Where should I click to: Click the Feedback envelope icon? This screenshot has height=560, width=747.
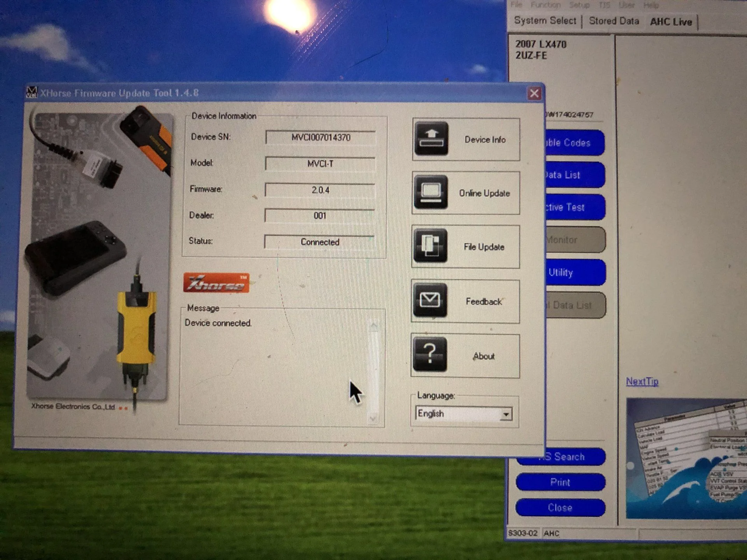click(x=430, y=300)
